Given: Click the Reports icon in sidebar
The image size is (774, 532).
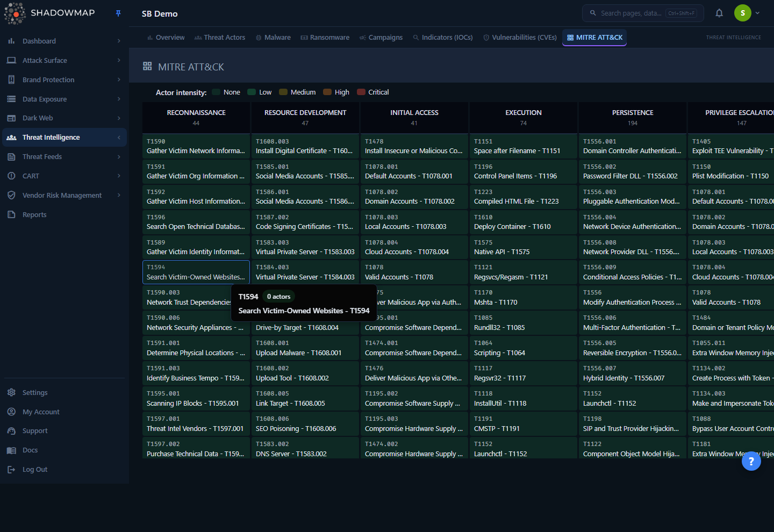Looking at the screenshot, I should pyautogui.click(x=11, y=214).
